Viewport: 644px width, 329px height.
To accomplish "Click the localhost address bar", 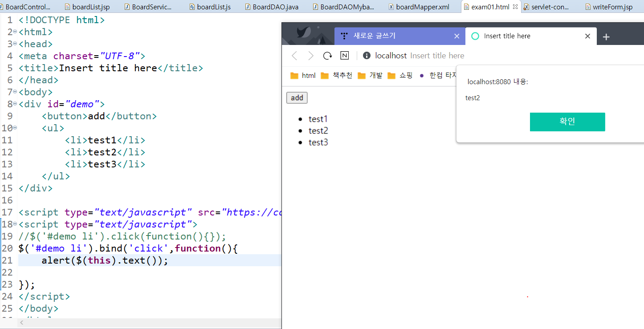I will tap(419, 56).
